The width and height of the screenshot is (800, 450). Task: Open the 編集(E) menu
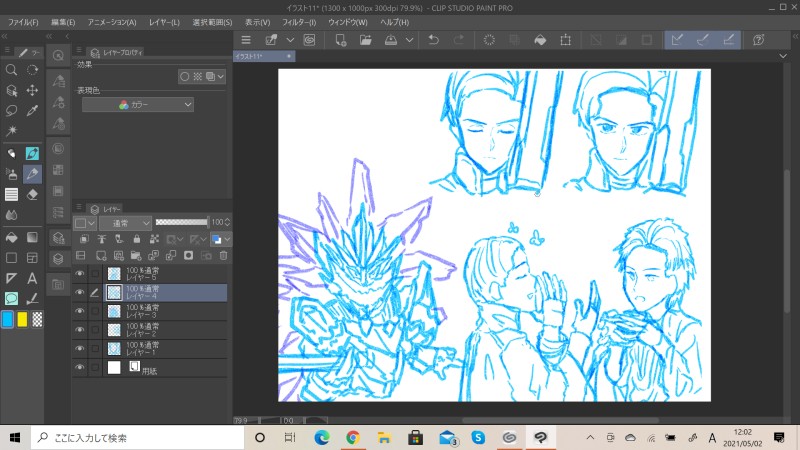(63, 22)
